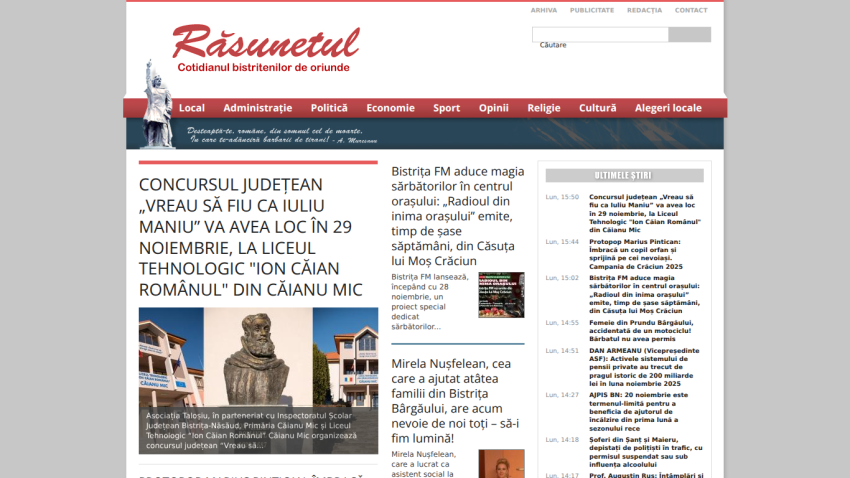Open the Religie section

pos(544,108)
